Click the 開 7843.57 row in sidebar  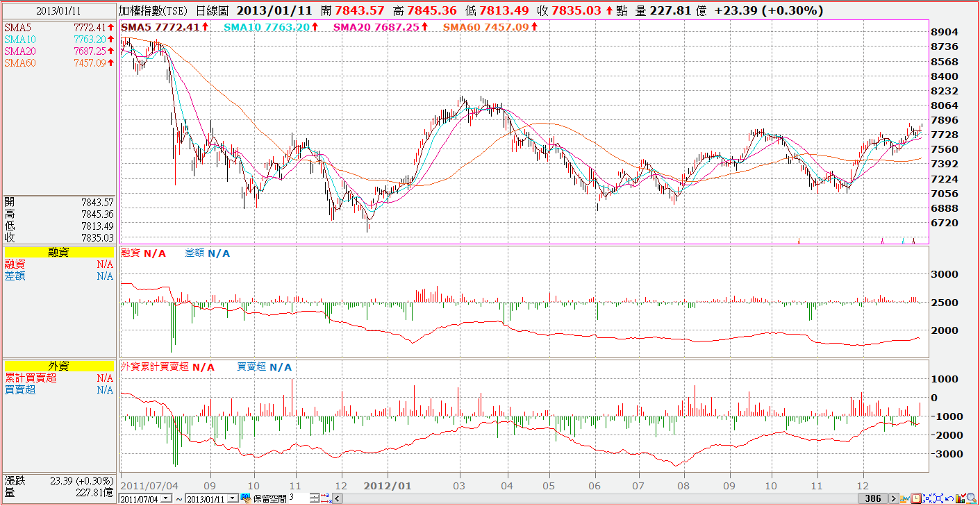(58, 202)
